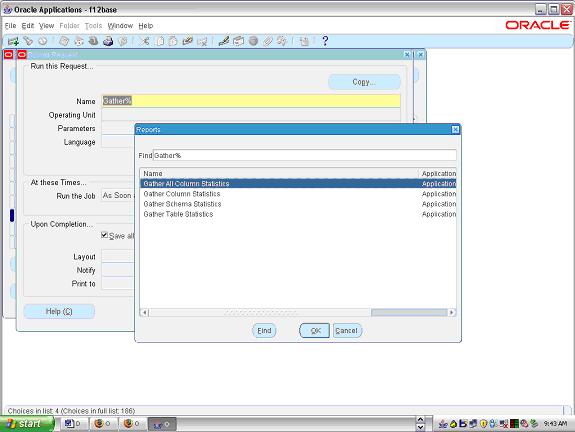
Task: Select Gather Schema Statistics row
Action: tap(298, 204)
